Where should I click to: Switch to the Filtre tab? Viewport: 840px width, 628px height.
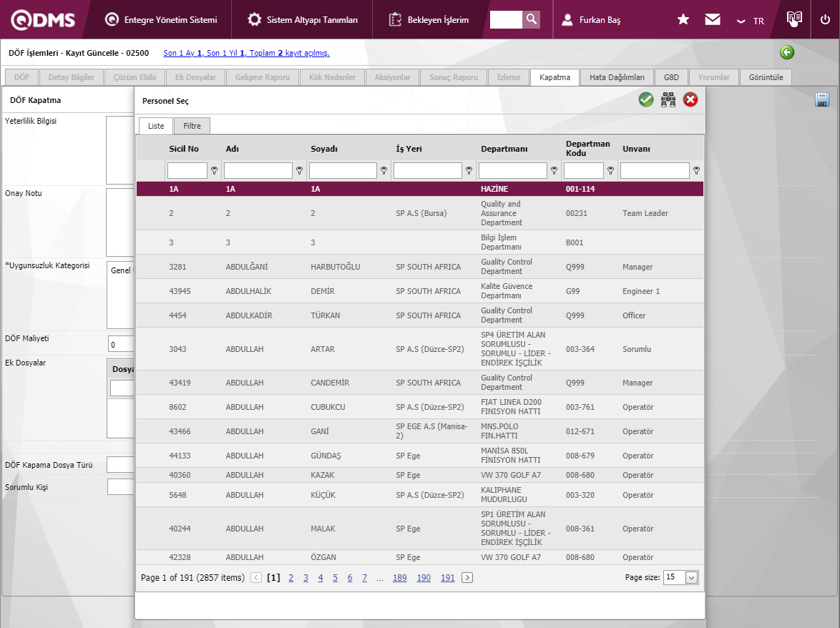(192, 126)
